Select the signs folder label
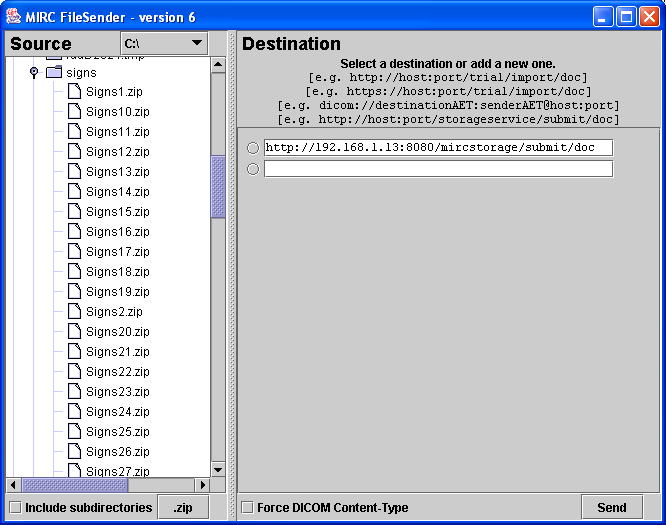Image resolution: width=666 pixels, height=525 pixels. click(x=81, y=73)
